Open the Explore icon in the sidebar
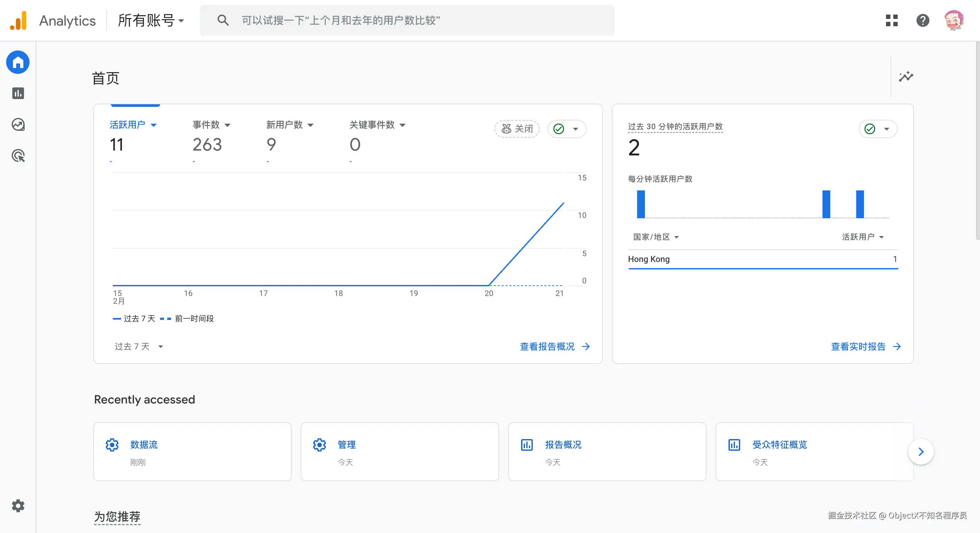This screenshot has width=980, height=533. point(18,125)
